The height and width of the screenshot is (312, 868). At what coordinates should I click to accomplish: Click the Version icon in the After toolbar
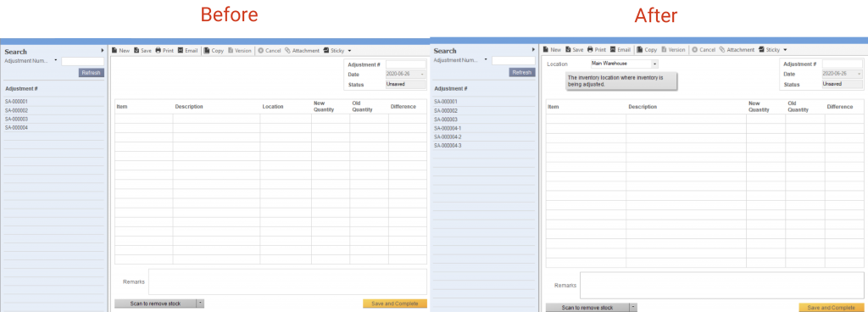[664, 49]
